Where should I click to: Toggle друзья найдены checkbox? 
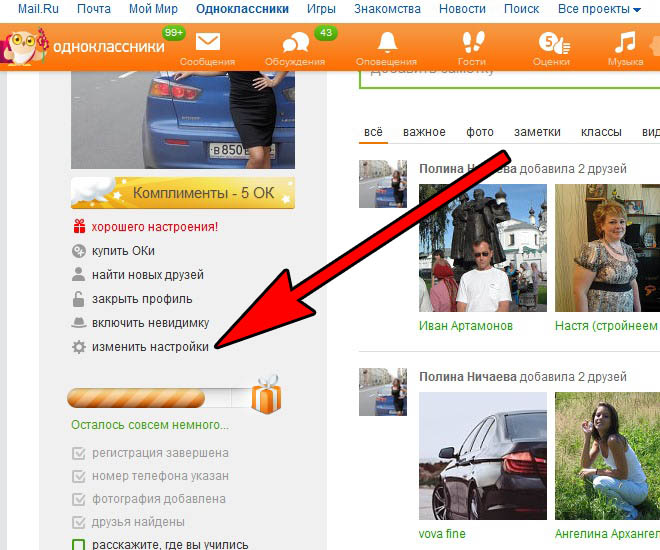coord(79,522)
